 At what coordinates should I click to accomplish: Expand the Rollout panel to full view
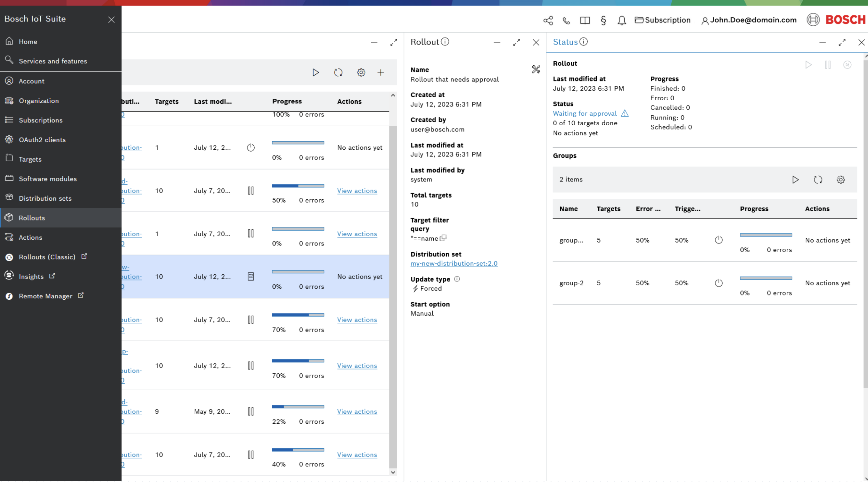click(516, 43)
